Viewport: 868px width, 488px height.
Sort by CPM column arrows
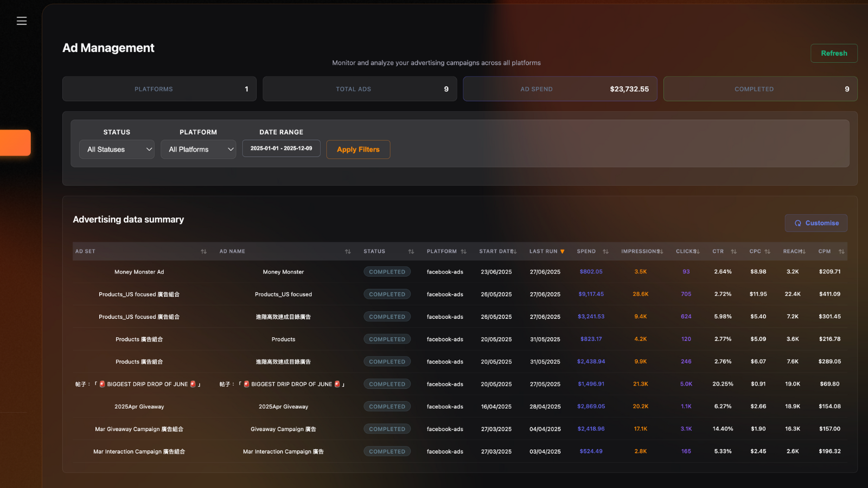(841, 252)
